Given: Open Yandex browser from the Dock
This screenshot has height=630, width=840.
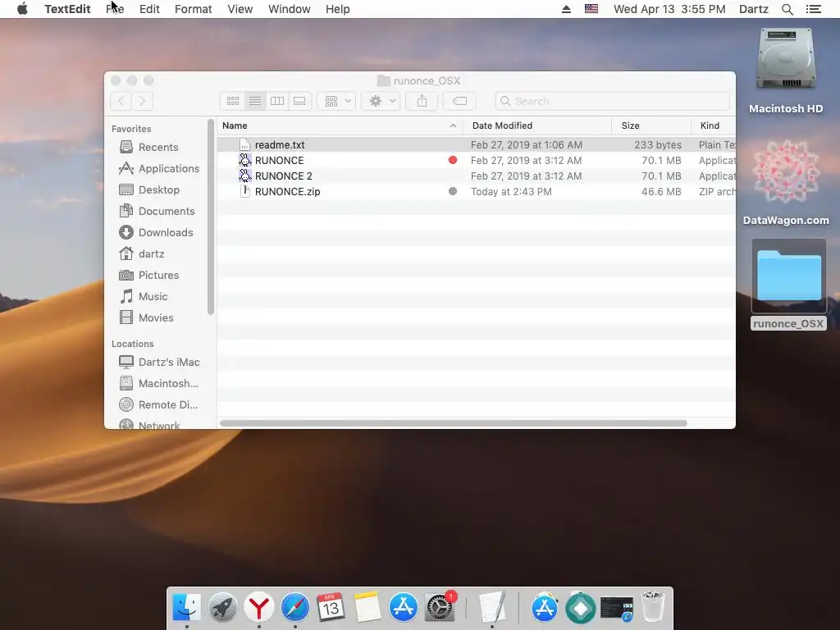Looking at the screenshot, I should coord(258,608).
